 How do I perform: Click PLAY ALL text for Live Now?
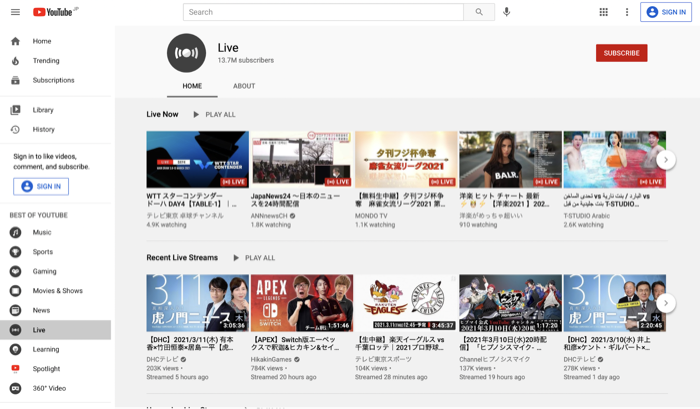[x=220, y=115]
